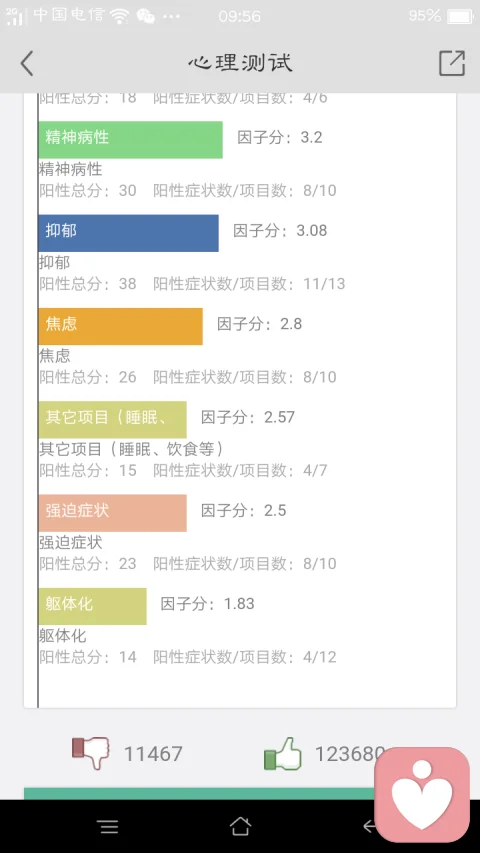Tap the WeChat notification icon in status bar
The image size is (480, 853).
point(145,16)
